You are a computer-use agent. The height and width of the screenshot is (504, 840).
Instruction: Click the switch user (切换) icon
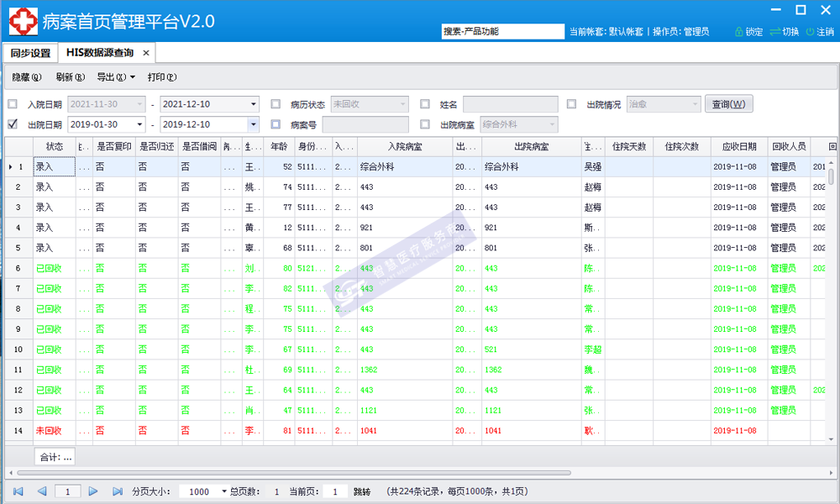click(x=774, y=32)
